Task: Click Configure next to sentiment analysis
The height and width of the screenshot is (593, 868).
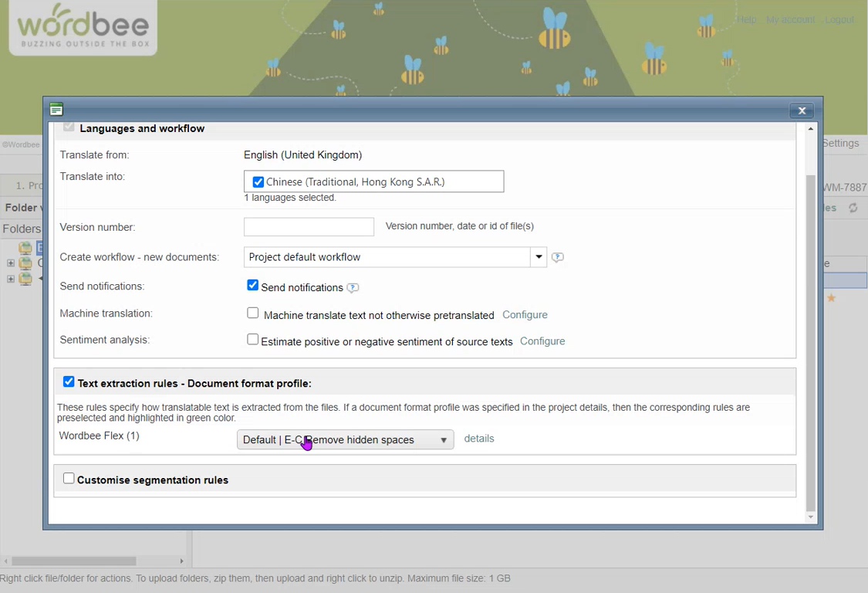Action: click(542, 341)
